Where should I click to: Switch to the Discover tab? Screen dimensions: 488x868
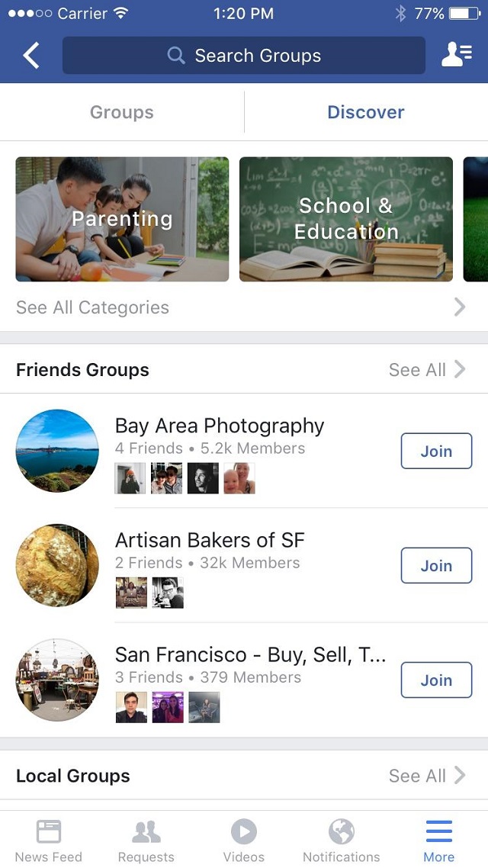click(366, 112)
